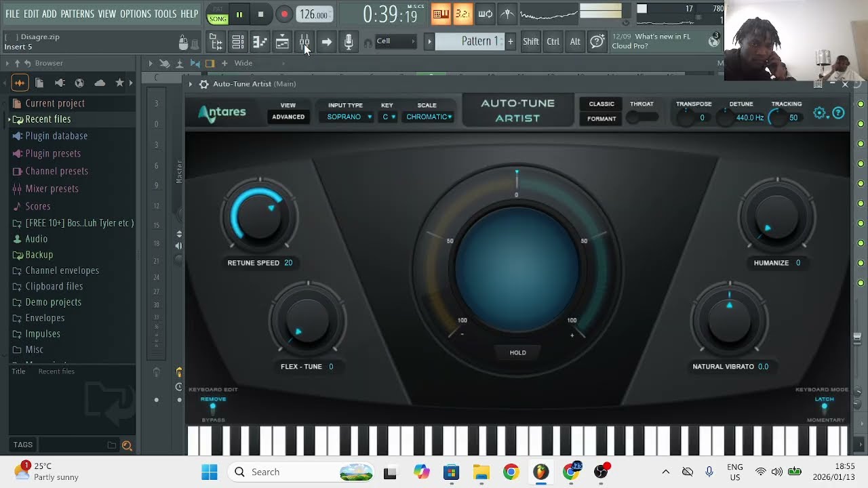Click the Ctrl modifier button
Image resolution: width=868 pixels, height=488 pixels.
click(553, 41)
